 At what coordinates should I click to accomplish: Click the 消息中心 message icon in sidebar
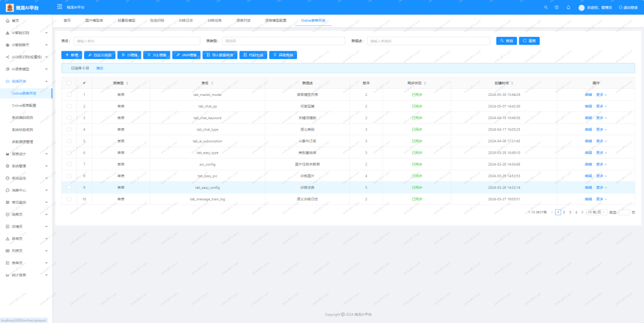7,191
